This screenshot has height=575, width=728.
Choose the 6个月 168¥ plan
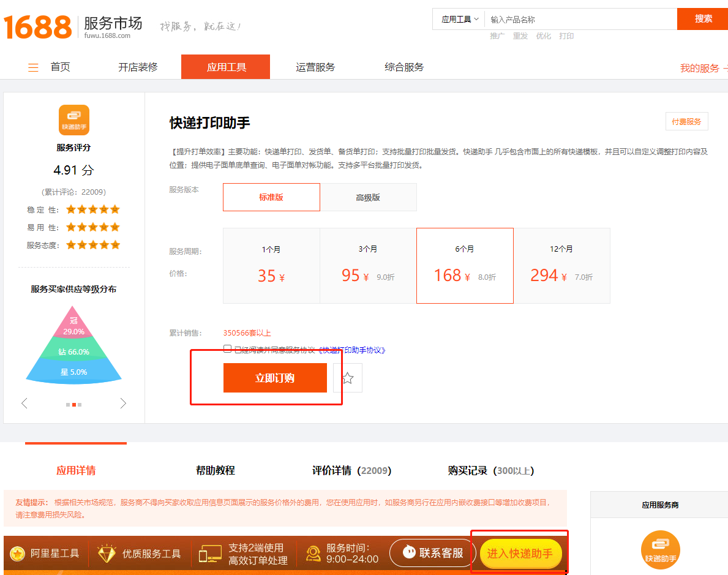point(465,266)
